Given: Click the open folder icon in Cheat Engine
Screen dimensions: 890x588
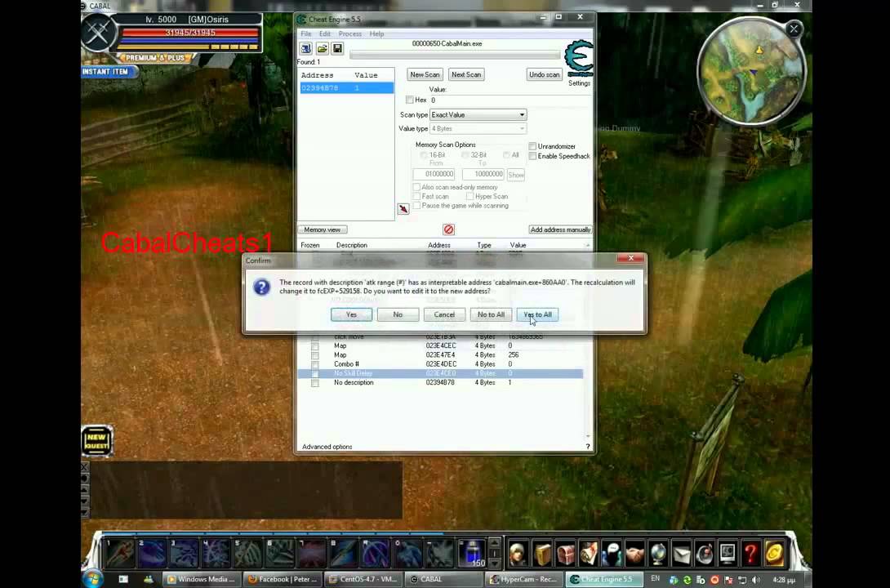Looking at the screenshot, I should (x=322, y=48).
